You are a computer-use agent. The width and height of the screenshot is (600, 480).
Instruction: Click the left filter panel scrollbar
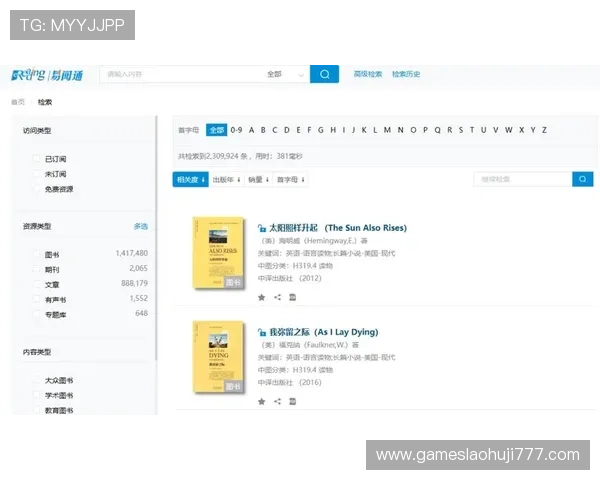[x=156, y=237]
